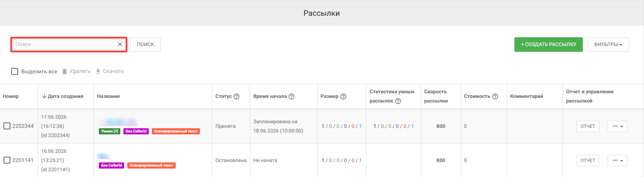Open ОТЧЕТ for mailing 2202344
Image resolution: width=644 pixels, height=177 pixels.
(x=587, y=126)
